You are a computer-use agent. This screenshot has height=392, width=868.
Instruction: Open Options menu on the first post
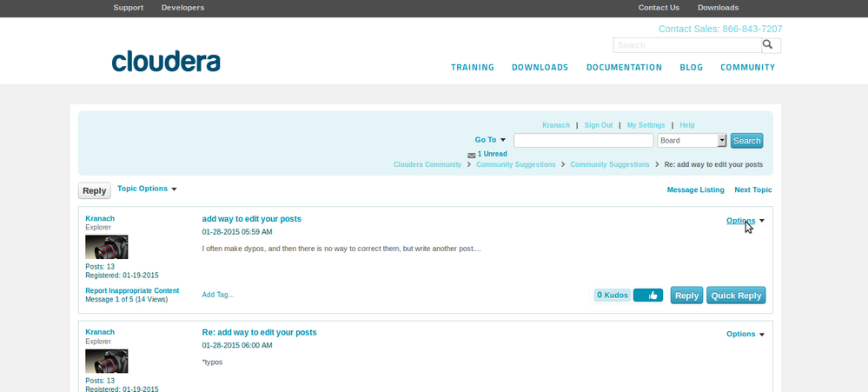tap(745, 221)
